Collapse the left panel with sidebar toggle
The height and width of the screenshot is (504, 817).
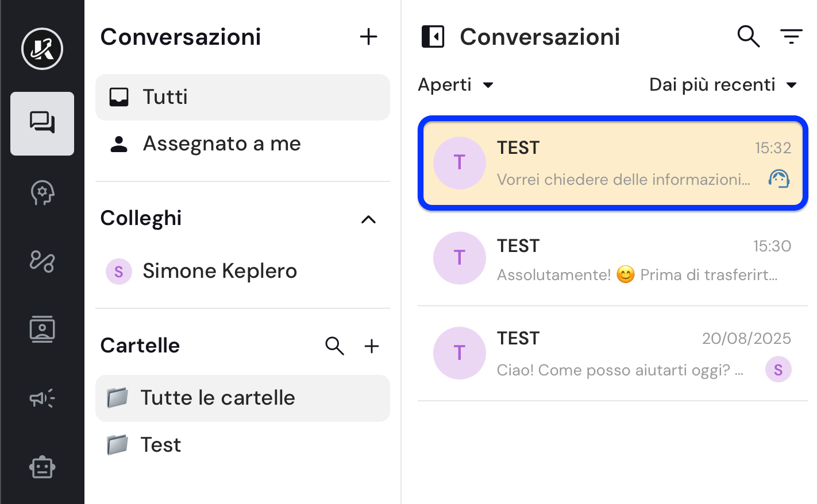pyautogui.click(x=433, y=37)
